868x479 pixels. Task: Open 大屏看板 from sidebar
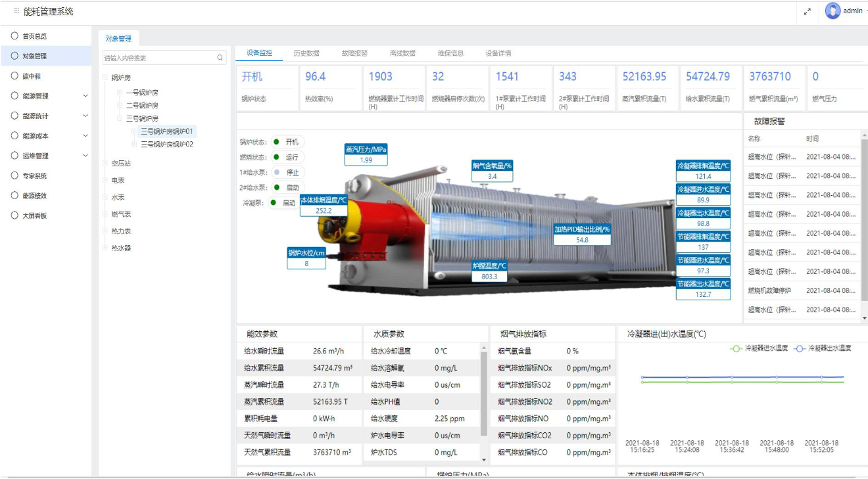point(34,216)
